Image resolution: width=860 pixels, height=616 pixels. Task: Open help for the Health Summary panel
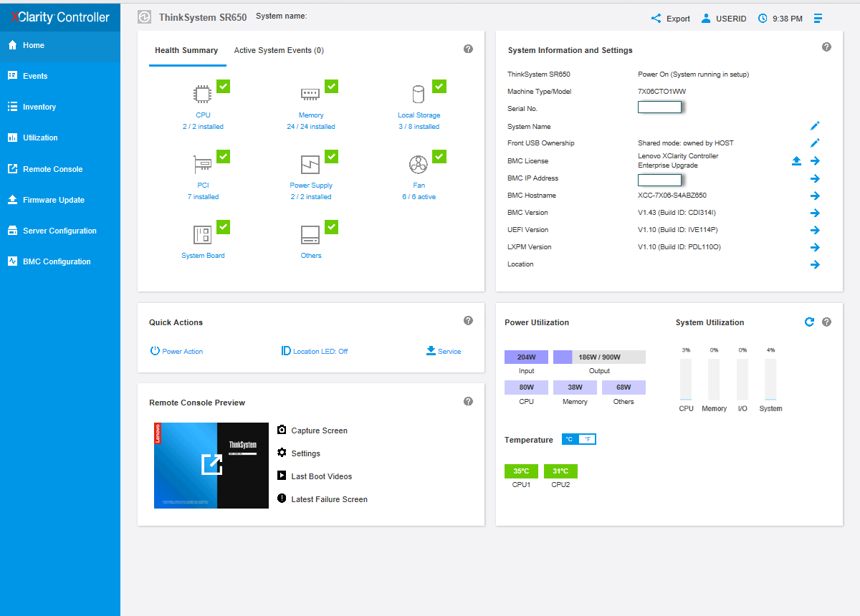[x=468, y=49]
